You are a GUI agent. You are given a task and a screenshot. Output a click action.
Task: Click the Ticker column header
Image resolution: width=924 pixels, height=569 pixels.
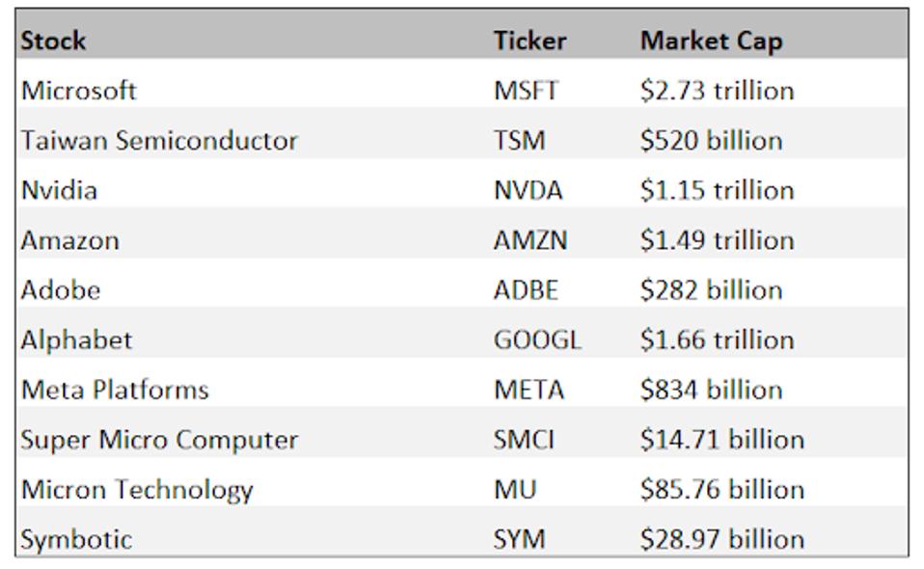point(530,41)
